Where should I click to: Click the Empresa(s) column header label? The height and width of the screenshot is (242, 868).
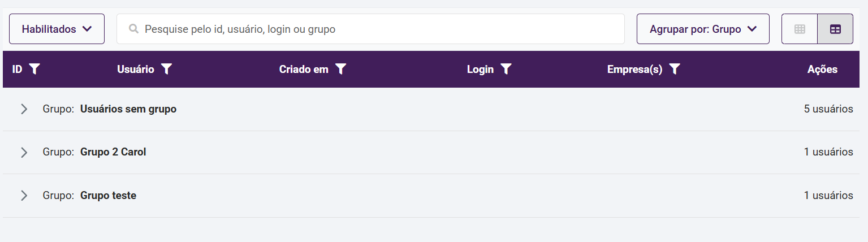point(634,69)
